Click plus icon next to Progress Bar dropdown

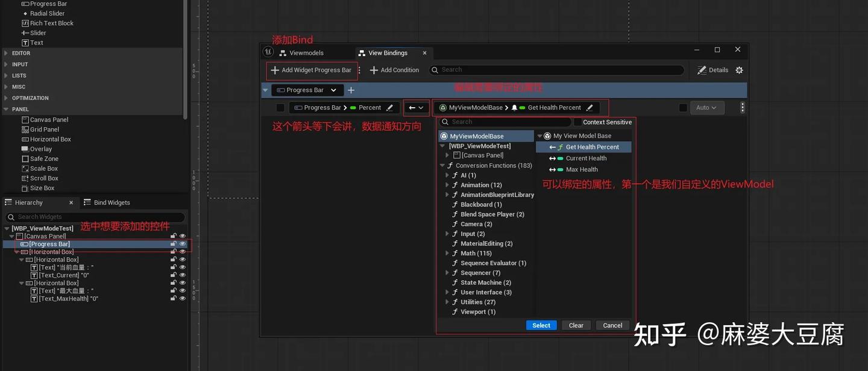(x=351, y=90)
